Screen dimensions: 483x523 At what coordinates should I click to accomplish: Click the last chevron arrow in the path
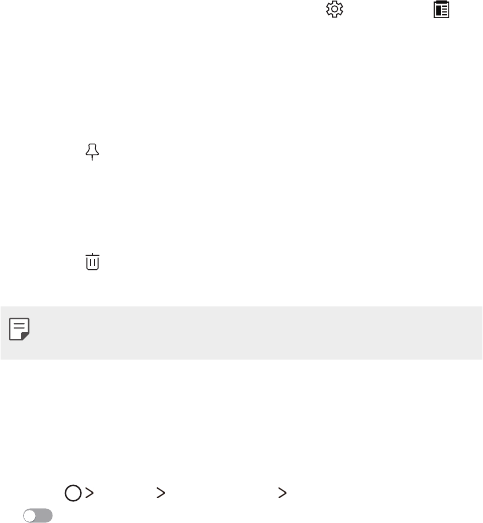pos(282,493)
